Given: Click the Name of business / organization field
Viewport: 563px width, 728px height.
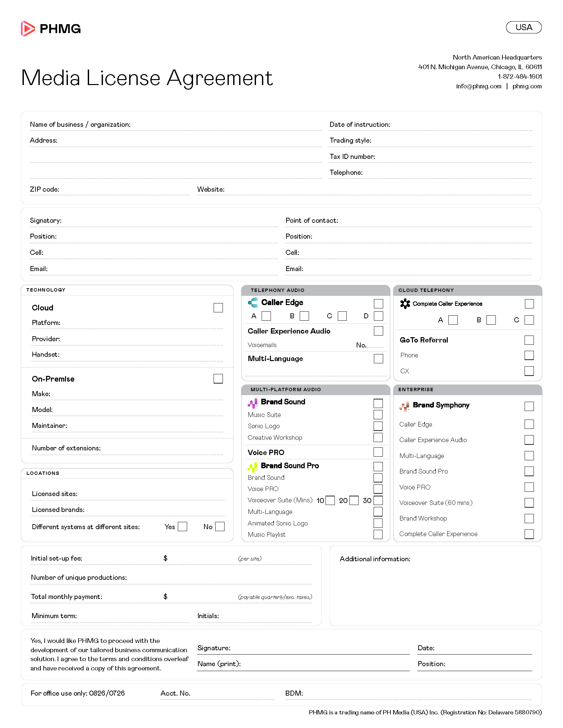Looking at the screenshot, I should click(176, 125).
